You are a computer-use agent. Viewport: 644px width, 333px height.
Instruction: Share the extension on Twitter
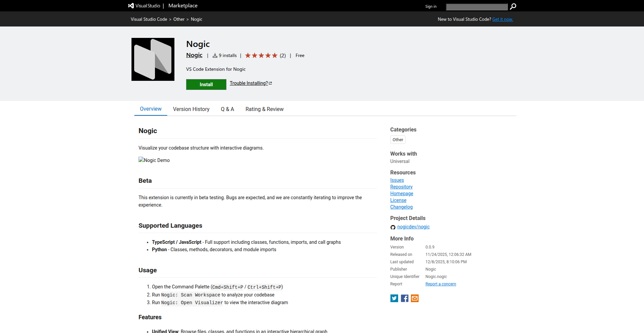pyautogui.click(x=394, y=298)
